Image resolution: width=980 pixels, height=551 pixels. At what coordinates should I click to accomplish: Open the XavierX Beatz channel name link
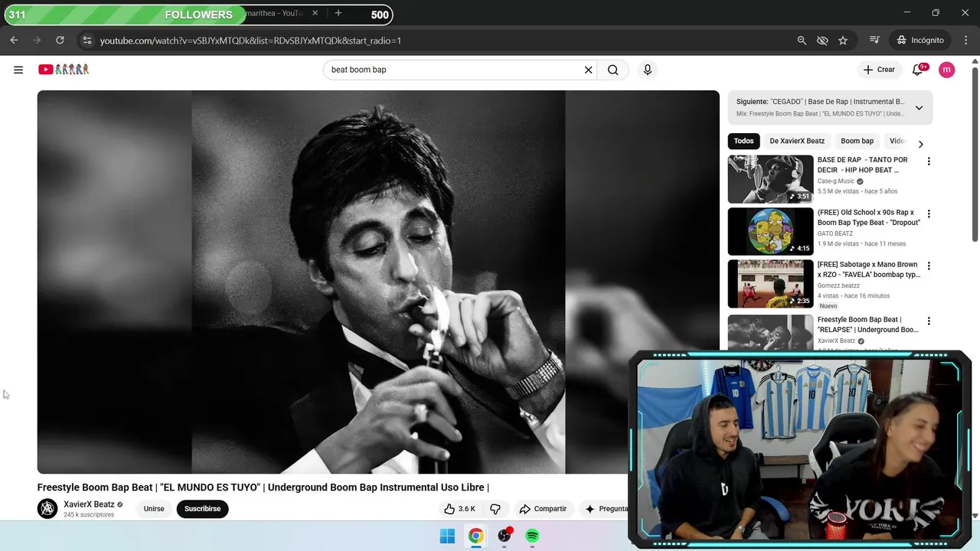point(89,504)
